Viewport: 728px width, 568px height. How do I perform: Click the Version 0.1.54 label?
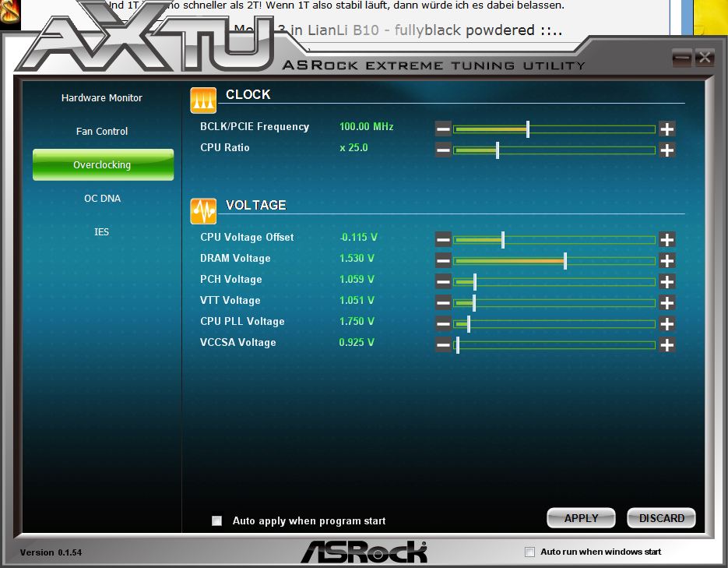51,552
